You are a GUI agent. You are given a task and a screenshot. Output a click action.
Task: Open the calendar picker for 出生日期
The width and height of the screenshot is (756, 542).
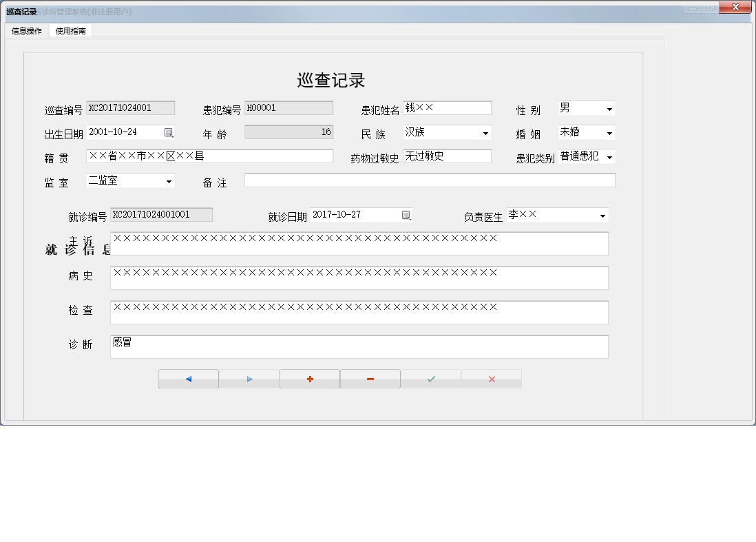coord(169,132)
